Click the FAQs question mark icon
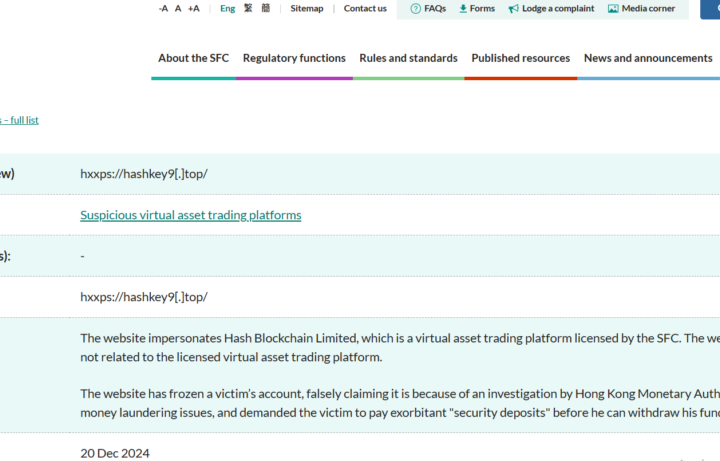The image size is (720, 461). [416, 8]
